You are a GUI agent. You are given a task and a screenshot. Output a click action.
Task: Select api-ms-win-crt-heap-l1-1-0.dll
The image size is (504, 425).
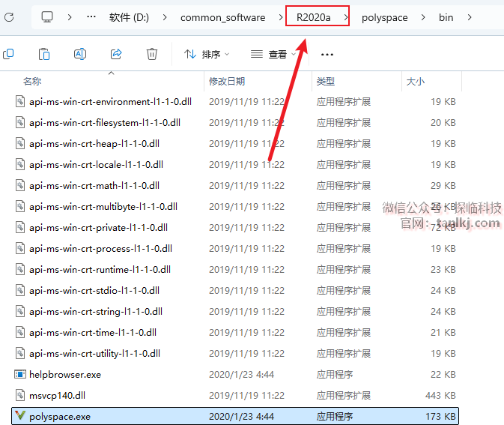(94, 143)
